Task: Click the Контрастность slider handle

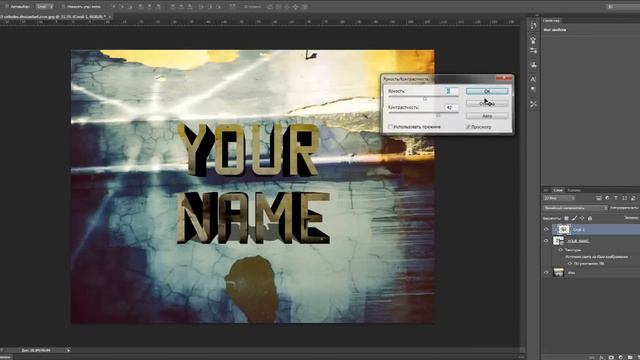Action: (438, 115)
